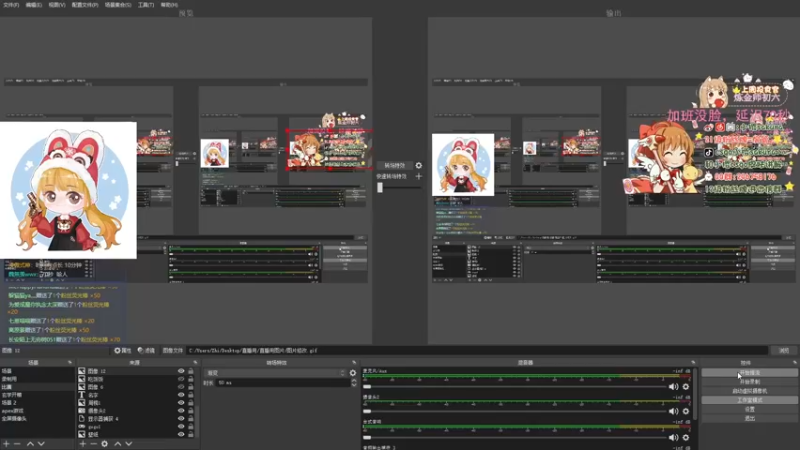Pop out the Controls dock

coord(794,362)
